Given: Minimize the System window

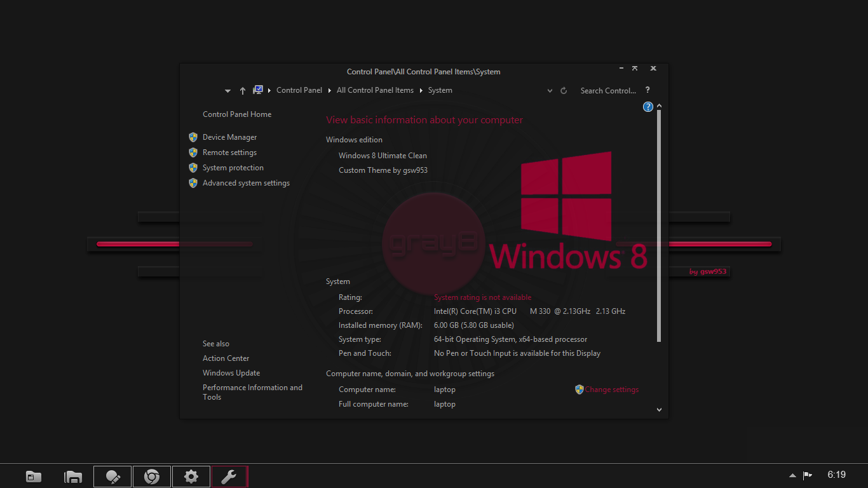Looking at the screenshot, I should (621, 67).
